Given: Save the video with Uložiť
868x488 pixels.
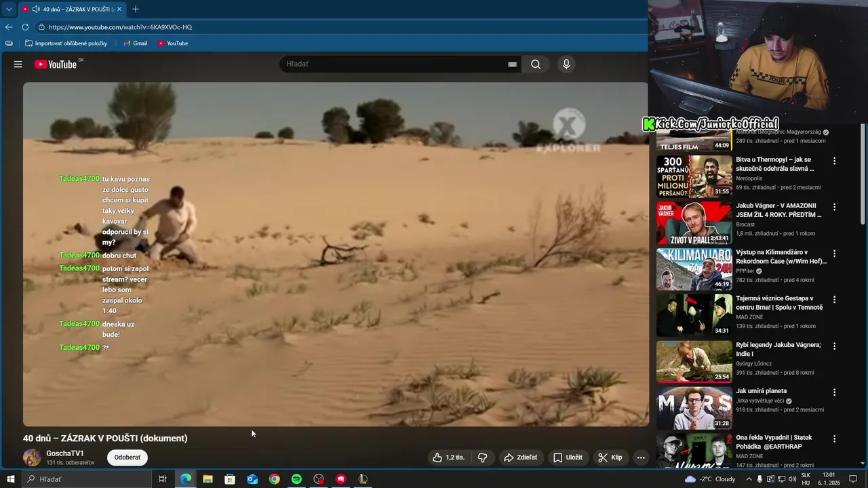Looking at the screenshot, I should [x=567, y=457].
